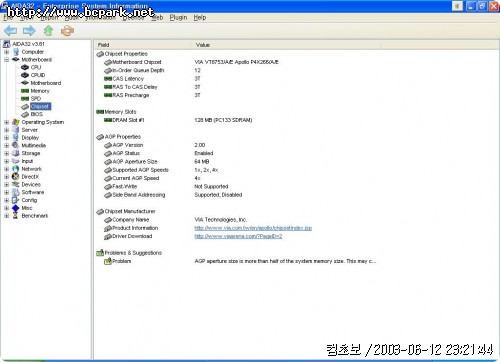Select the AGP Version row

click(x=237, y=145)
